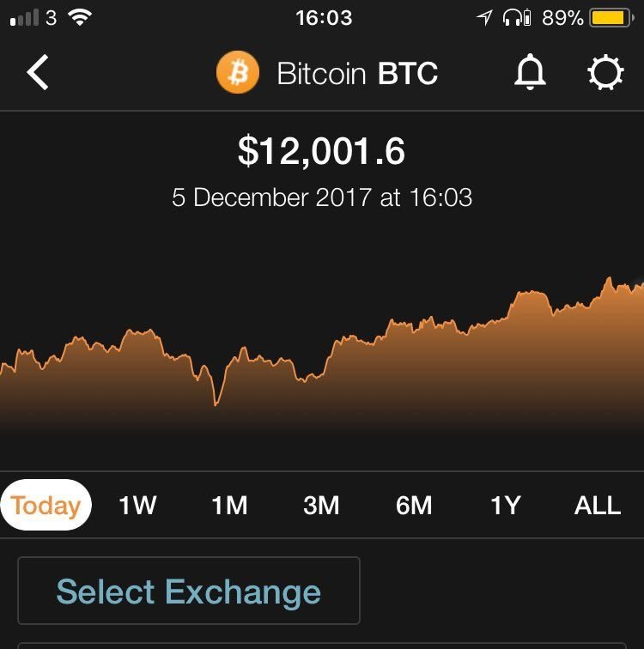Show the 6M price chart

click(x=414, y=505)
